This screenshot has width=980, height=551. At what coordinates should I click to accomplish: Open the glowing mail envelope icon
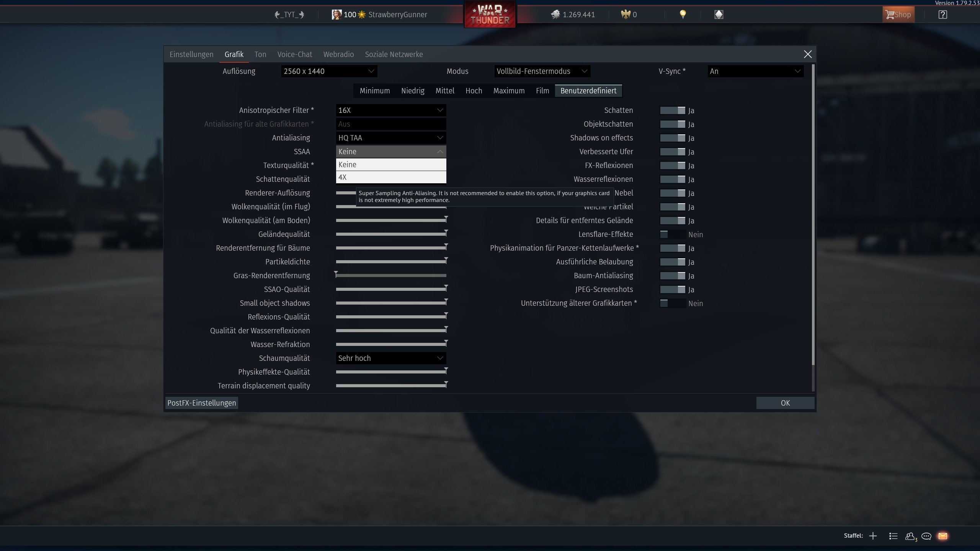943,536
